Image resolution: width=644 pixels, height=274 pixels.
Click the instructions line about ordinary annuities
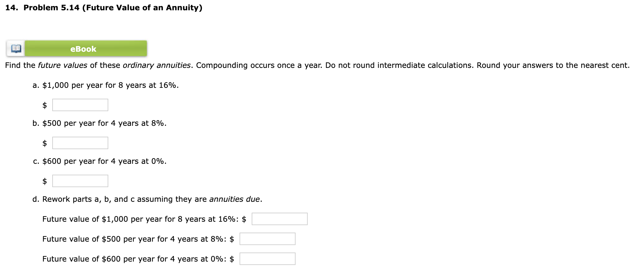point(317,65)
